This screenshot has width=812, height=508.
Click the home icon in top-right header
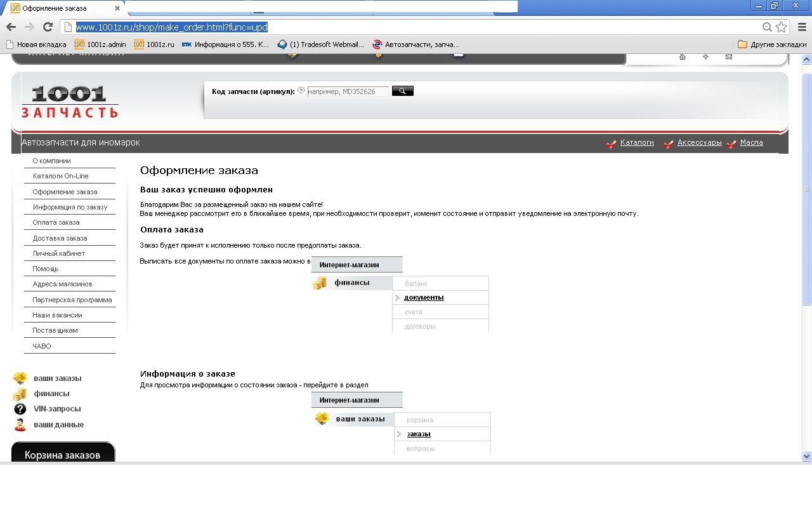click(683, 57)
